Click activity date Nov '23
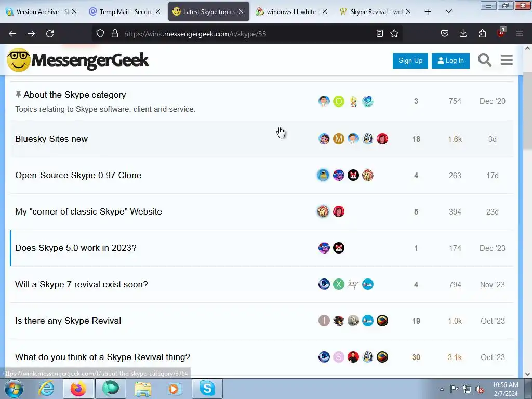This screenshot has width=532, height=399. coord(493,284)
